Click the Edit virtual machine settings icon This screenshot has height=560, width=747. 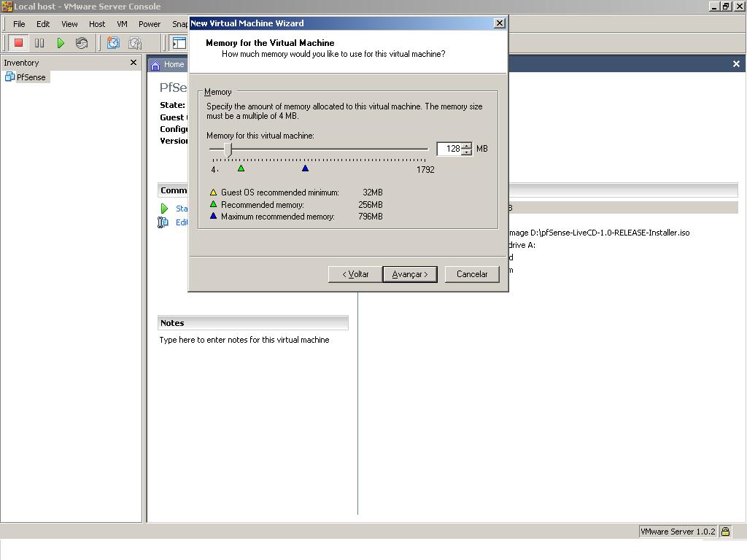pos(163,222)
